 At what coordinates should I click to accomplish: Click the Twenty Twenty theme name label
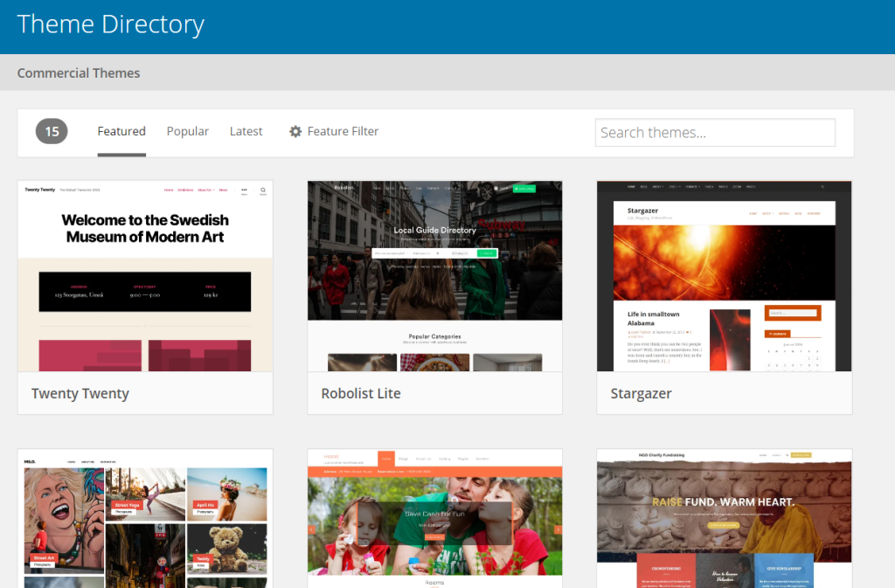tap(80, 393)
